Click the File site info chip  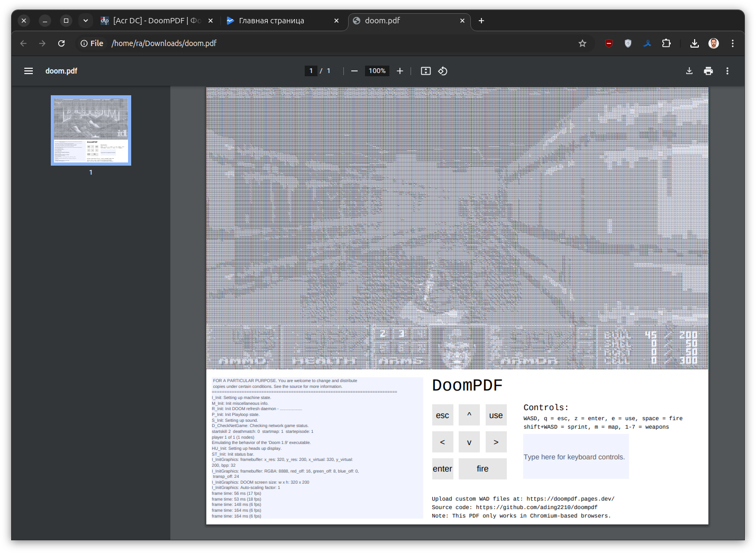[92, 43]
